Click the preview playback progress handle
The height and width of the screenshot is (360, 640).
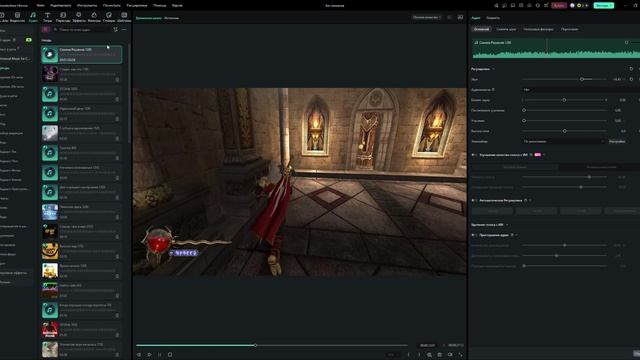(256, 345)
